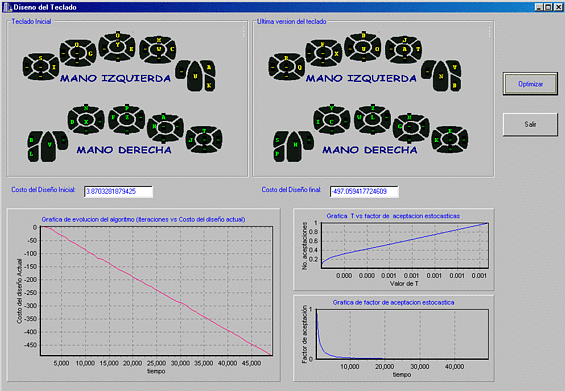
Task: Click green V thumb key in Teclado Inicial
Action: click(49, 145)
